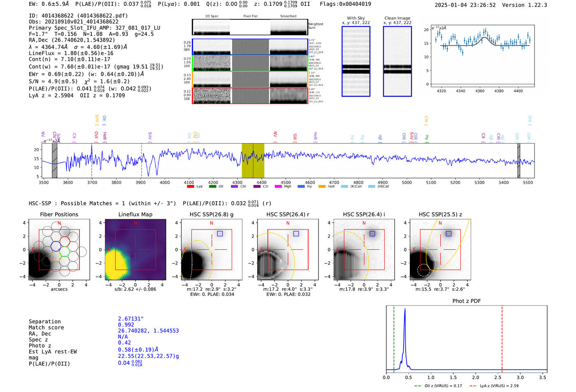The image size is (576, 392).
Task: Select the HSC SSP(25.5) z cutout
Action: tap(440, 249)
